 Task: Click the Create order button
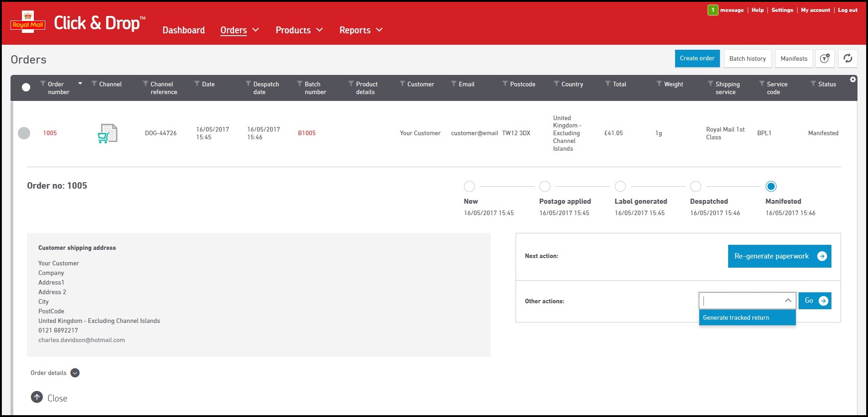pyautogui.click(x=697, y=58)
